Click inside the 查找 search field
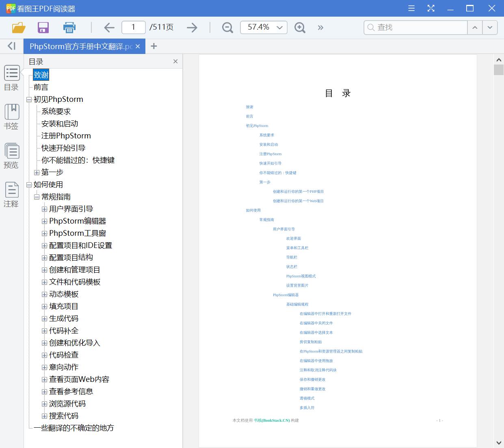 (414, 27)
